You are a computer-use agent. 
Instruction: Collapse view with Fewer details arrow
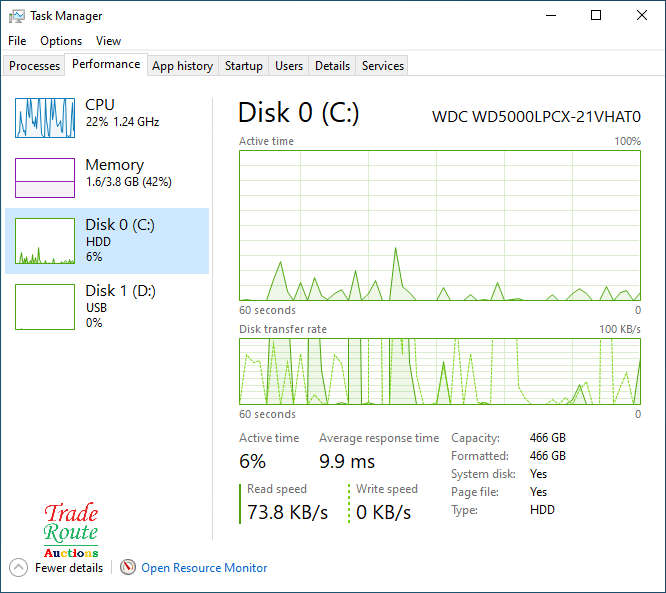[18, 568]
